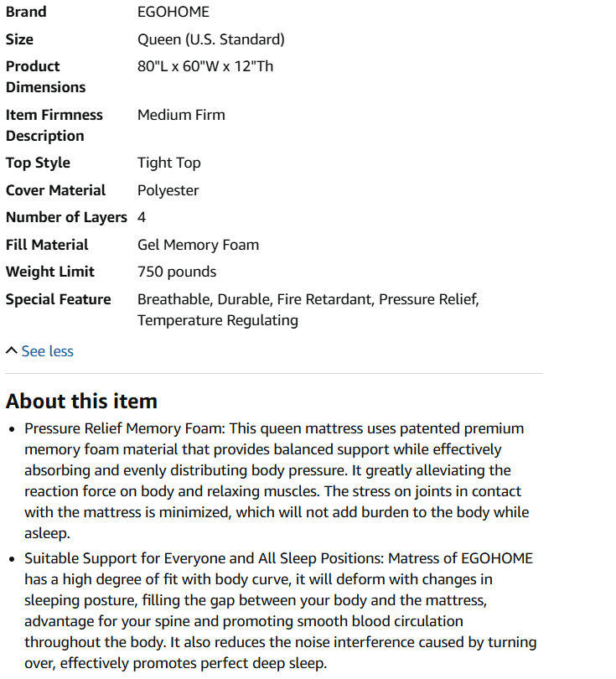Click the 'Product Dimensions' label
Screen dimensions: 616x679
(45, 76)
